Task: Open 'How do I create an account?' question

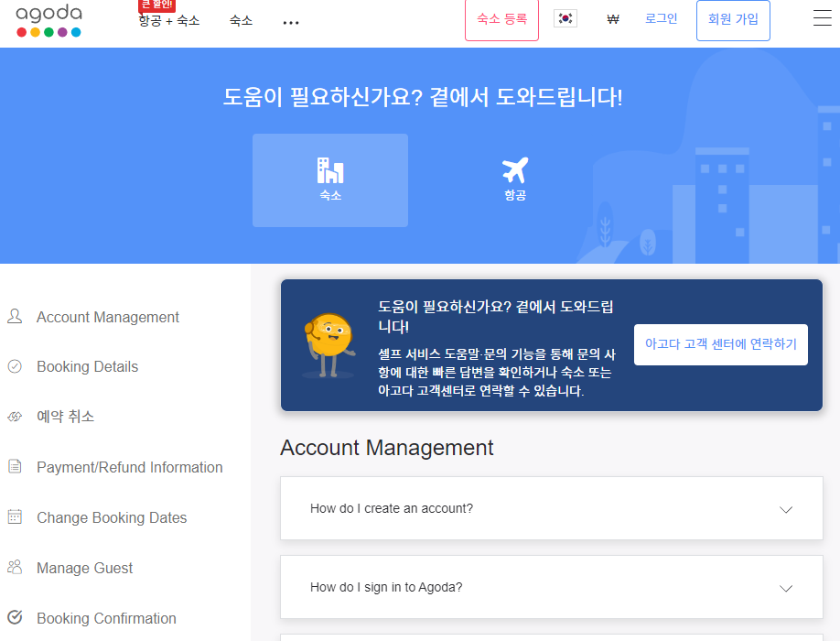Action: (x=551, y=508)
